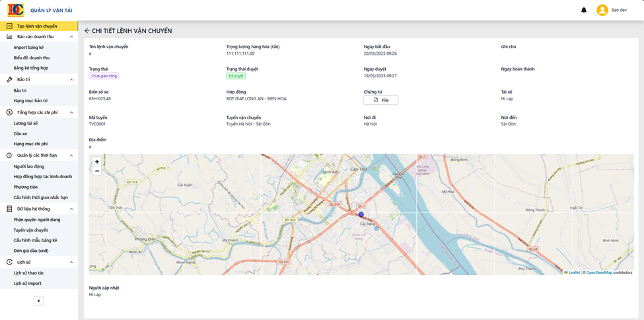Click the Bảo trì wrench icon
Image resolution: width=644 pixels, height=320 pixels.
[9, 80]
